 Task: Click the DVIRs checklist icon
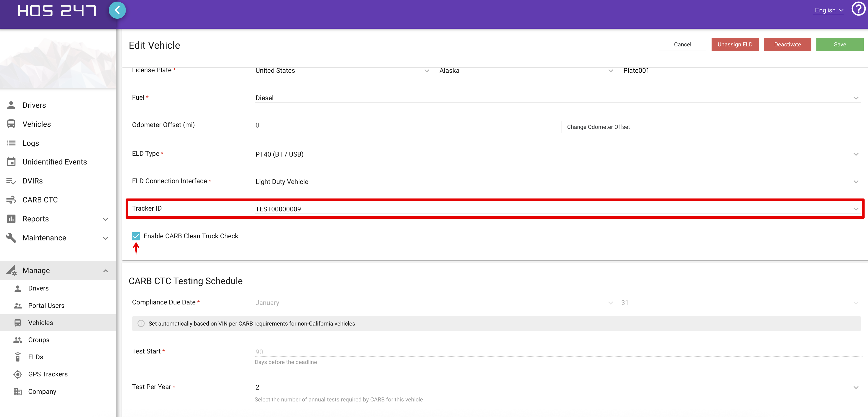pos(11,181)
